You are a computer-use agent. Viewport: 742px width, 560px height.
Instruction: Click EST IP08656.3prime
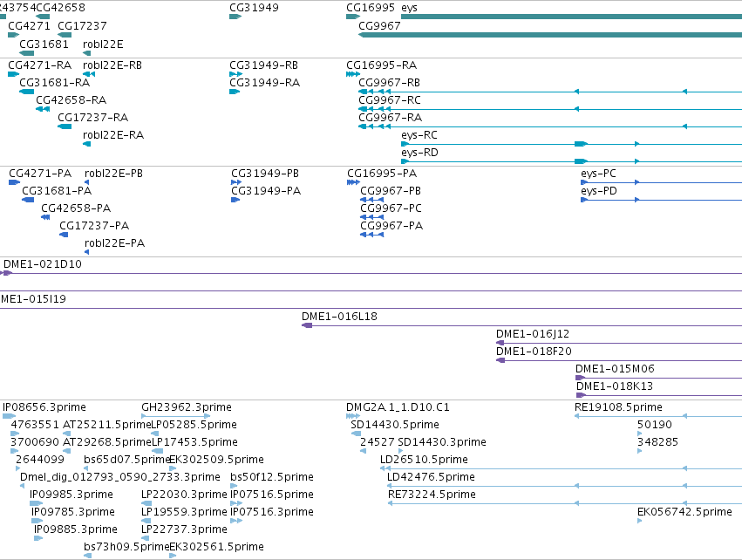(x=44, y=407)
